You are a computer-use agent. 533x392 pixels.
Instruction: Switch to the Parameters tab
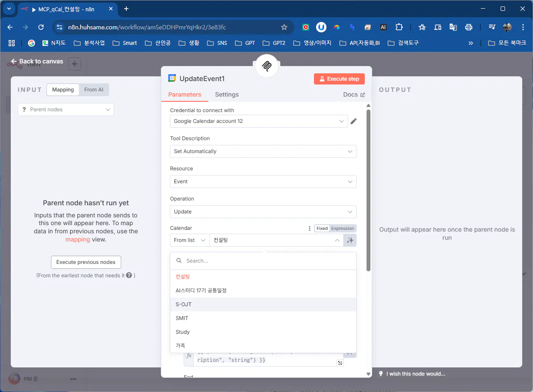point(185,94)
